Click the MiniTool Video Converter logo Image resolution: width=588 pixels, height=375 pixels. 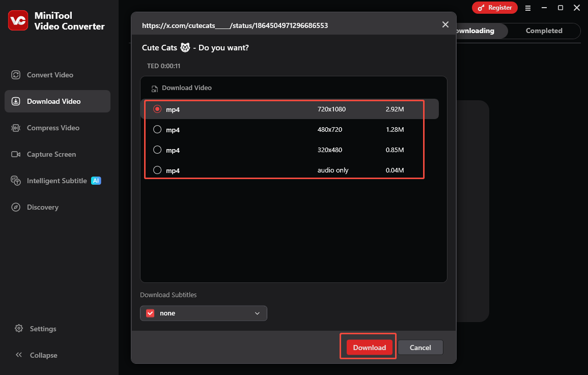pyautogui.click(x=18, y=20)
